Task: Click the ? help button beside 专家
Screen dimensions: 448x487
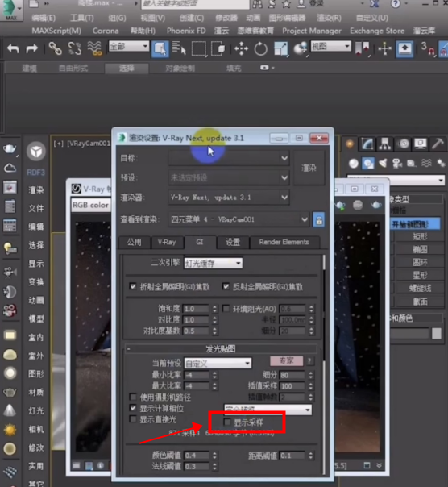Action: pos(309,360)
